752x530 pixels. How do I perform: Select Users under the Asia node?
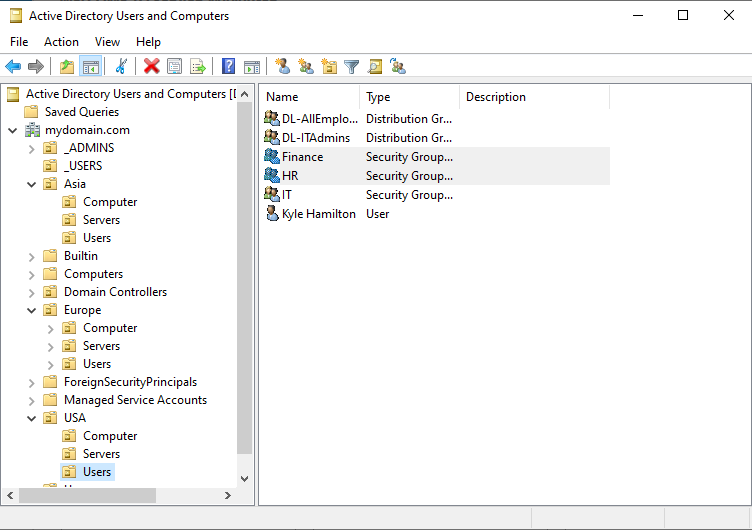[97, 238]
